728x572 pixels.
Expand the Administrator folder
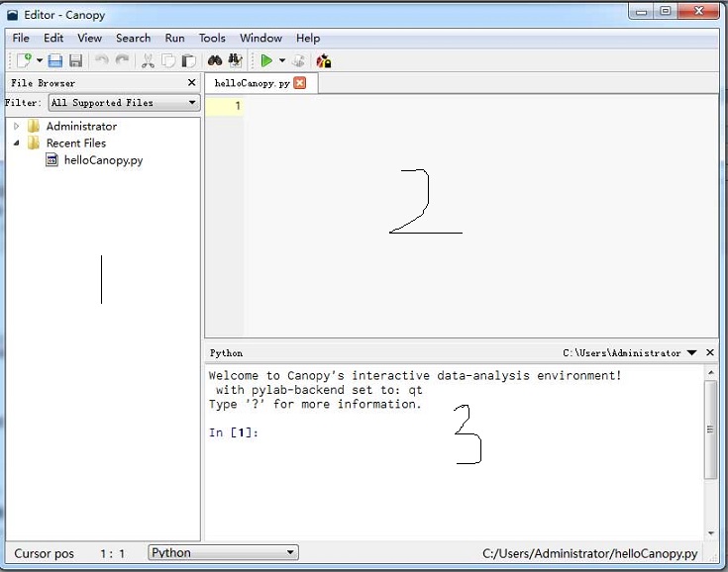point(16,127)
